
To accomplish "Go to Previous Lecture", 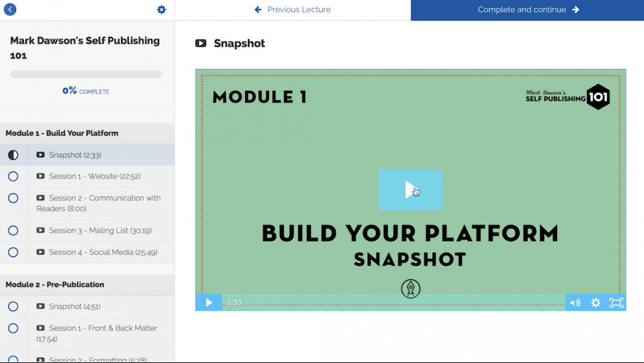I will click(292, 10).
